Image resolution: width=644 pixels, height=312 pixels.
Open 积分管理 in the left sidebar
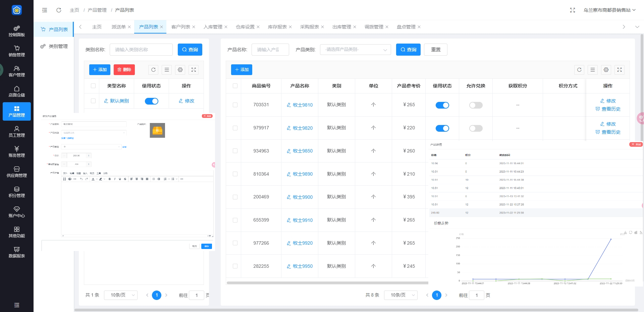click(x=17, y=192)
